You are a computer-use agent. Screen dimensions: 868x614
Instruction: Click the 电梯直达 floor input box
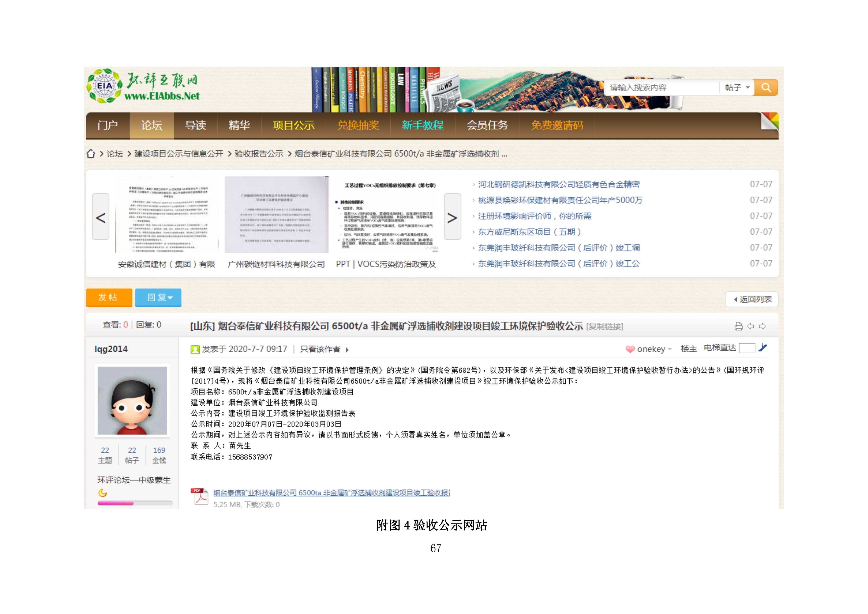tap(747, 348)
